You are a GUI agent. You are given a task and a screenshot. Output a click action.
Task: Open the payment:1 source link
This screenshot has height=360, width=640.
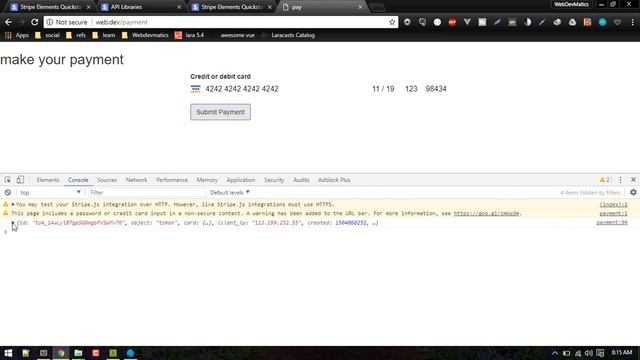[x=613, y=213]
